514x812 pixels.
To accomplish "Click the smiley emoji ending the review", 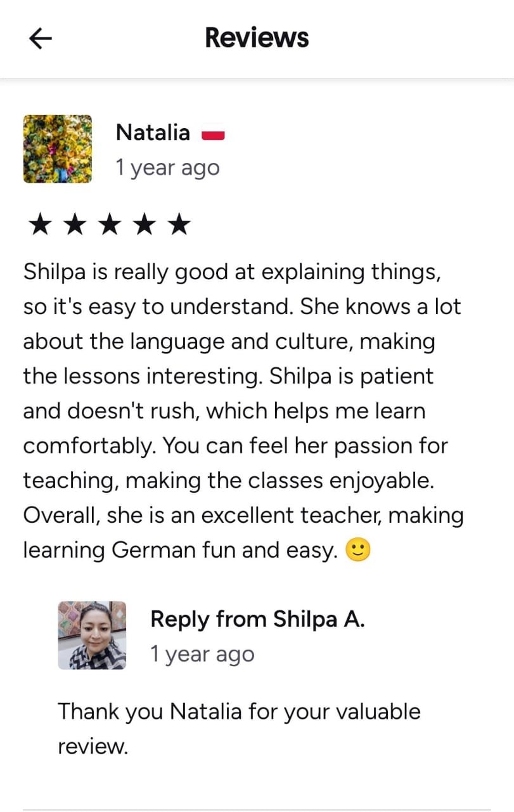I will point(357,550).
